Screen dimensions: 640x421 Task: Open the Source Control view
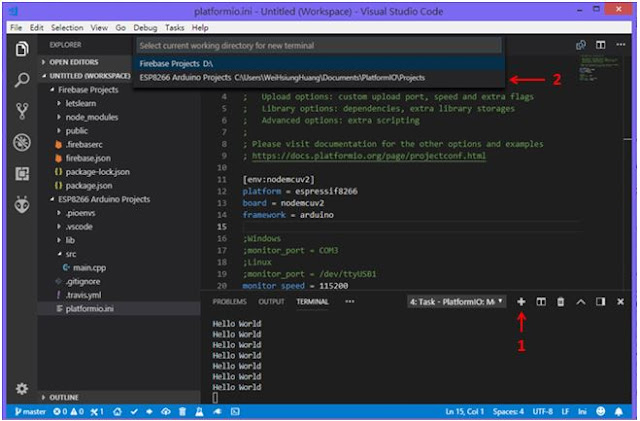coord(22,111)
